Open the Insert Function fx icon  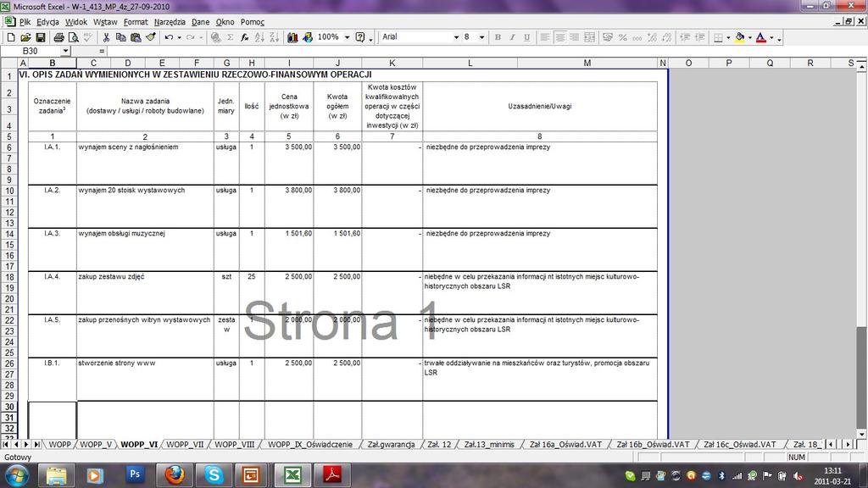[x=245, y=37]
